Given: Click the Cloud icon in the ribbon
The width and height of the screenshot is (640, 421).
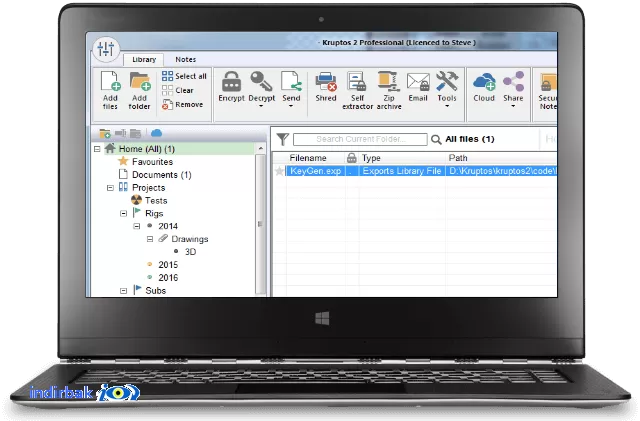Looking at the screenshot, I should coord(484,81).
